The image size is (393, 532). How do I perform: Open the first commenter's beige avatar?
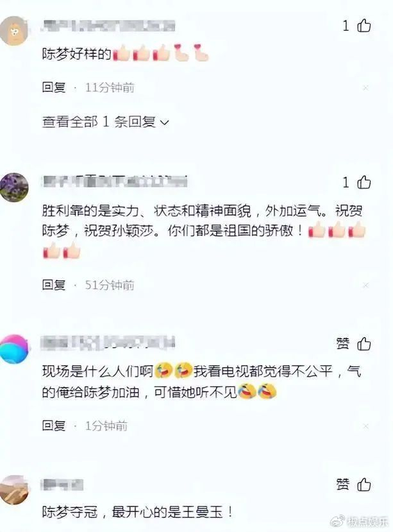(14, 31)
